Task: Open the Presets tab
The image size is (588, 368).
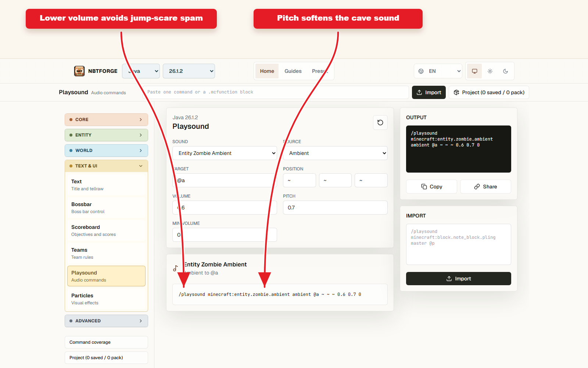Action: [x=320, y=71]
